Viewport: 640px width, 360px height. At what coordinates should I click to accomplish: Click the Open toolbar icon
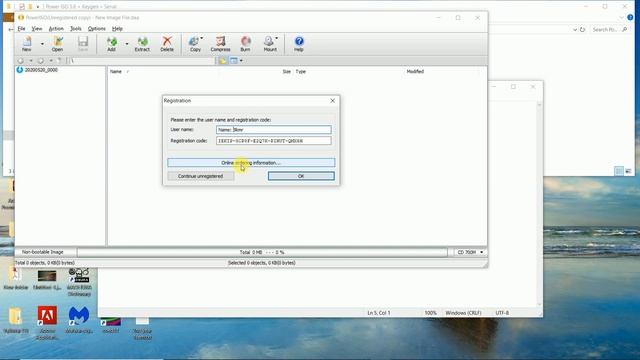pos(58,44)
